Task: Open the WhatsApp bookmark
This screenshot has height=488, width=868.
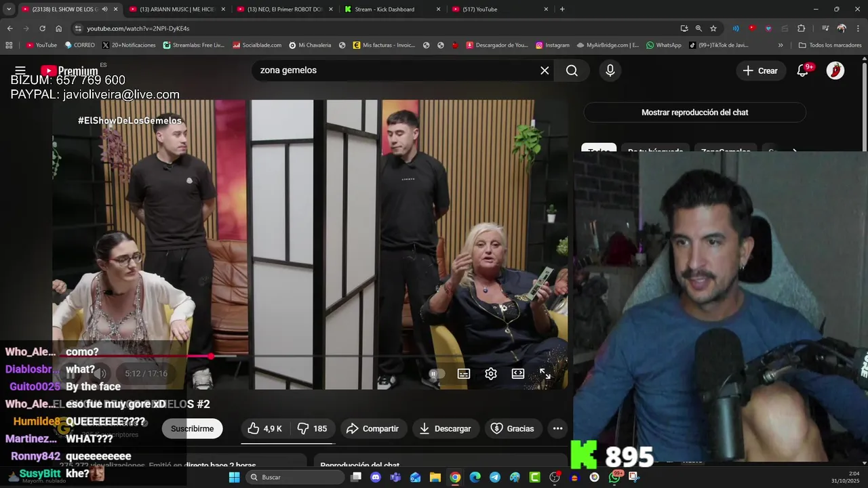Action: 664,45
